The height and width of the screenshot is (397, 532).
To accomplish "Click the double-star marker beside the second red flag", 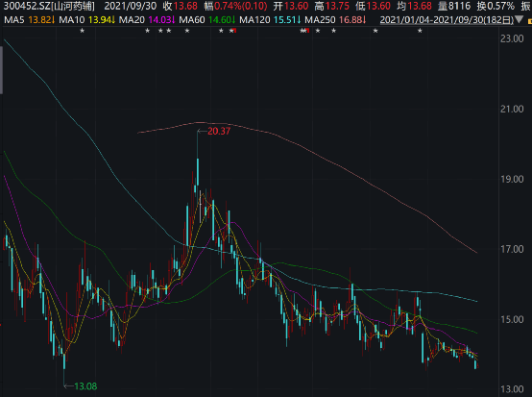I will [303, 31].
